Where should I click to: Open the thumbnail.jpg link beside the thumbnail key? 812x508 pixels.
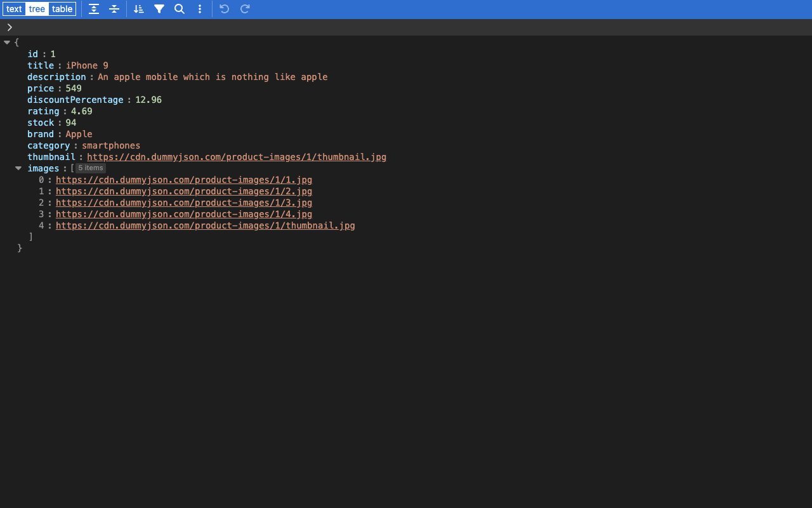(237, 157)
